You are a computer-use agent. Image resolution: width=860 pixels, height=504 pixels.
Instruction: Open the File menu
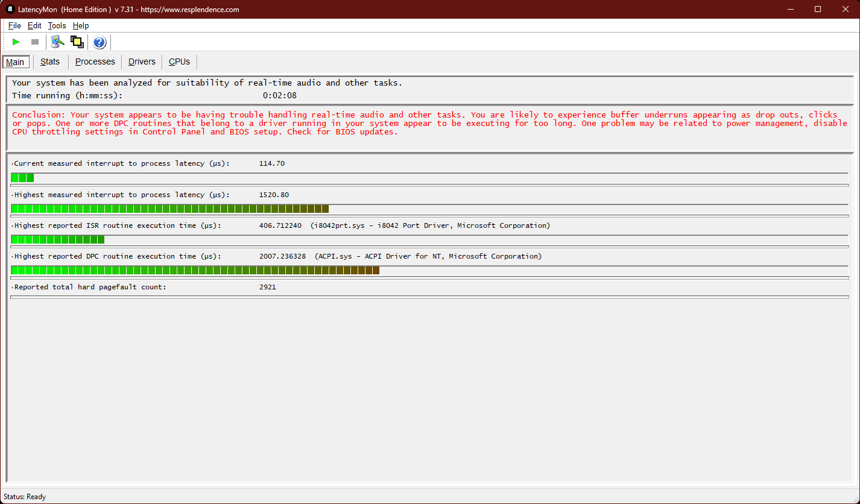point(14,26)
